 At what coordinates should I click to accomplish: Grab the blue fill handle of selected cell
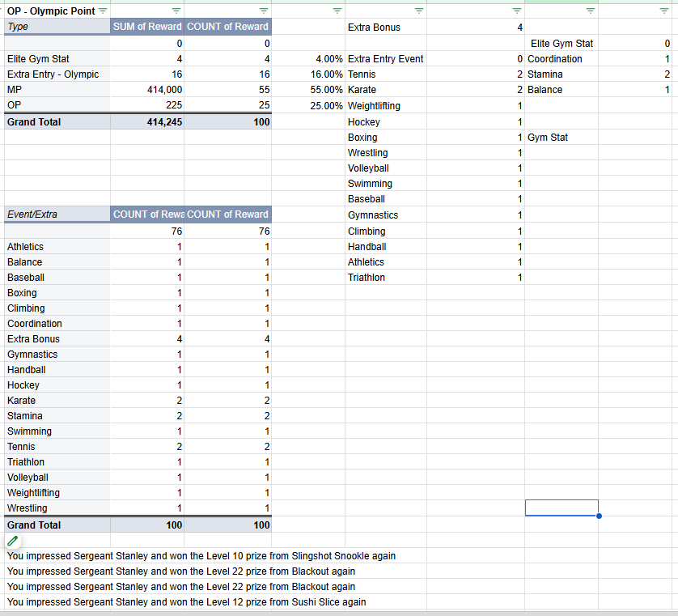click(599, 516)
